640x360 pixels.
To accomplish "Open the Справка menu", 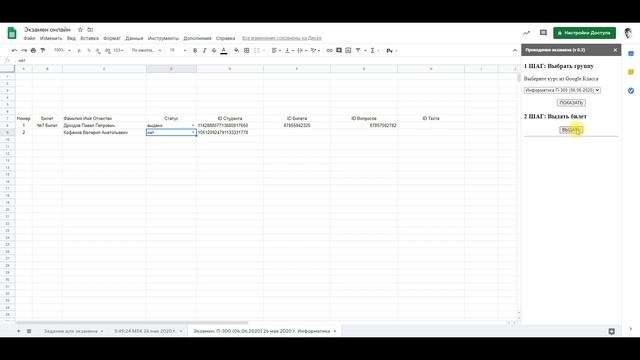I will point(225,38).
